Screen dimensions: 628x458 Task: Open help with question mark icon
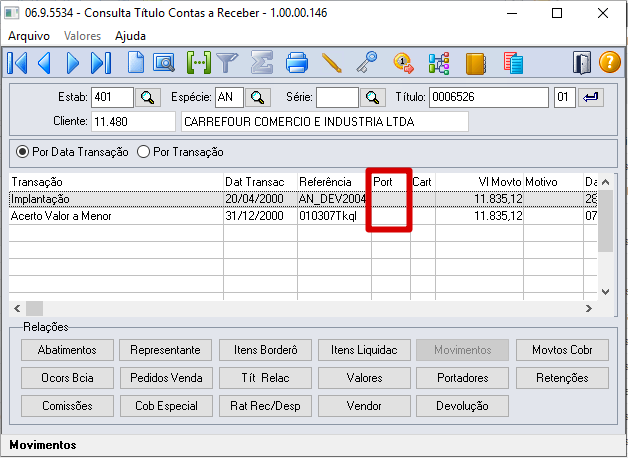(x=610, y=63)
